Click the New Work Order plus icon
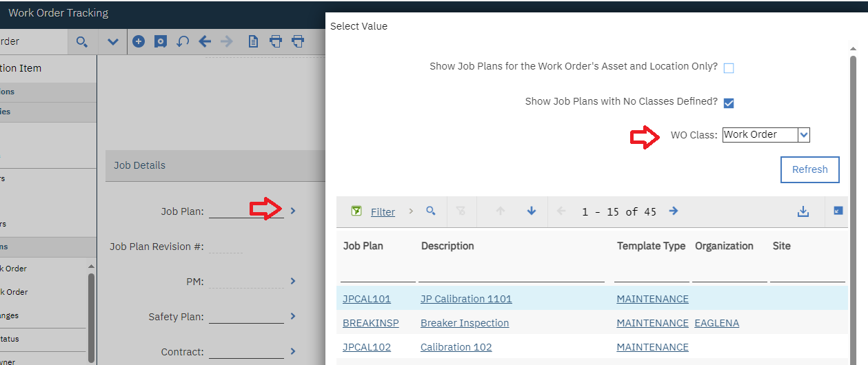This screenshot has height=365, width=868. click(139, 41)
